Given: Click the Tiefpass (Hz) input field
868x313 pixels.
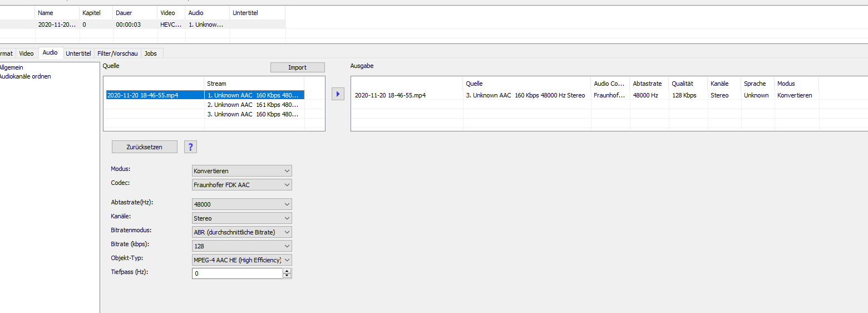Looking at the screenshot, I should 238,273.
